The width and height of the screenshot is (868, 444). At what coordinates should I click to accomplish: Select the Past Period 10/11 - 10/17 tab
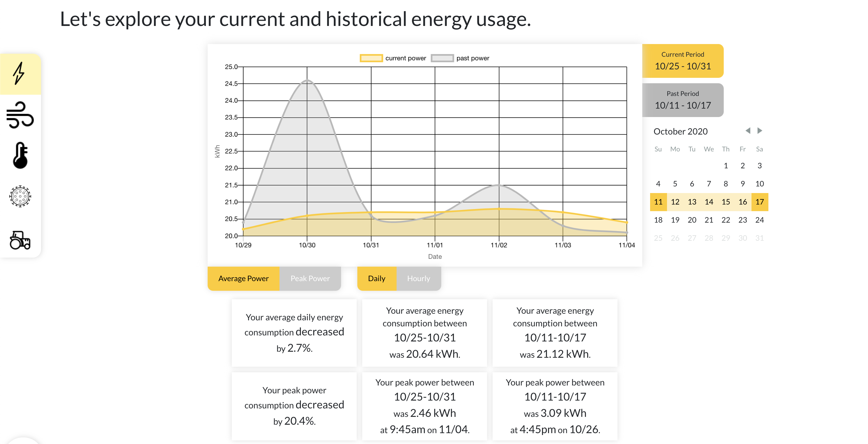click(683, 100)
